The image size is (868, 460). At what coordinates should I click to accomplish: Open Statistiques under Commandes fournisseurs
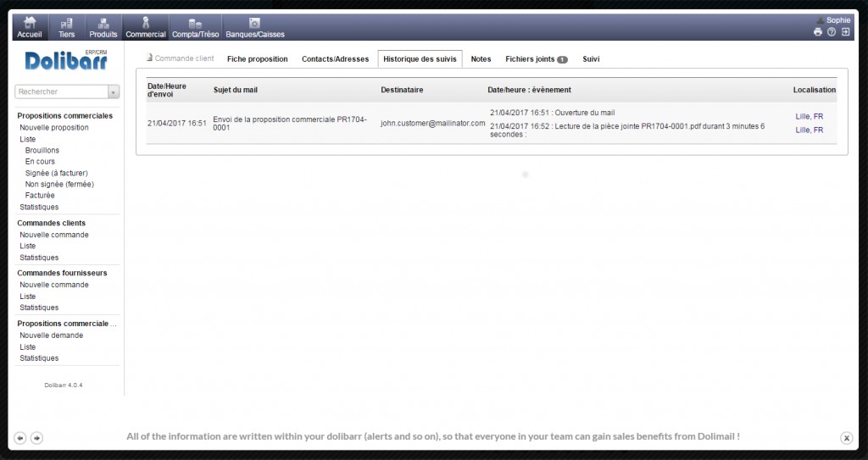tap(39, 308)
